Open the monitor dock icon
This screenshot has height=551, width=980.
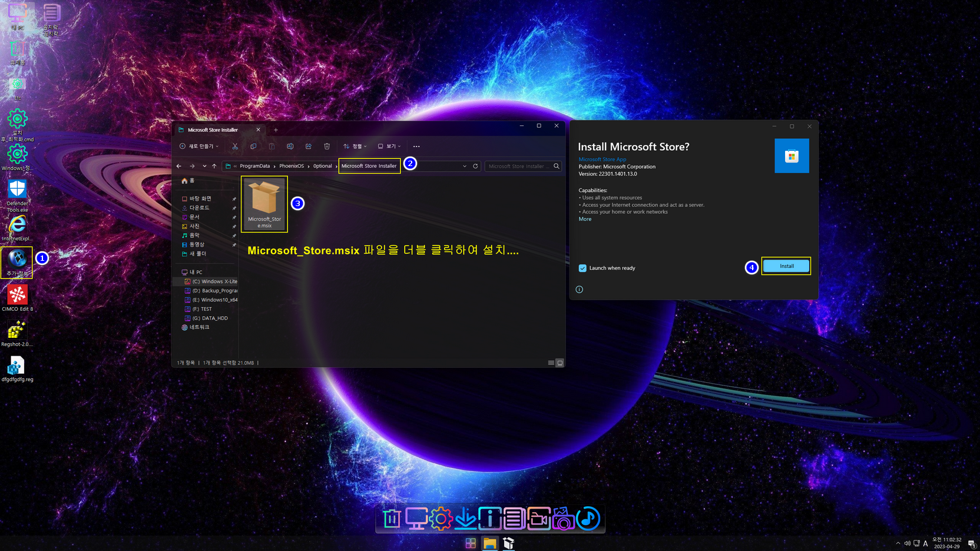click(416, 519)
